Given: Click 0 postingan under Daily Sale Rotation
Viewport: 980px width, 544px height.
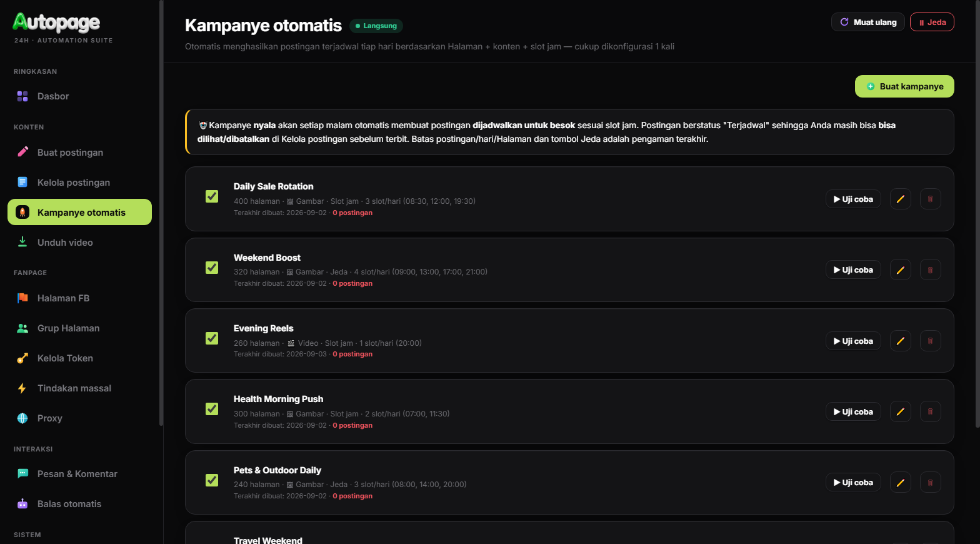Looking at the screenshot, I should point(352,213).
